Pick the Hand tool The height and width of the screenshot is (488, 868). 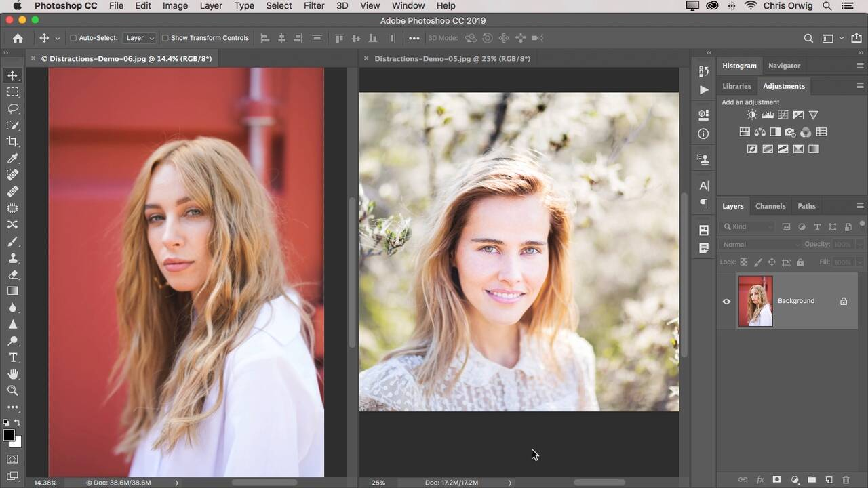pos(12,374)
